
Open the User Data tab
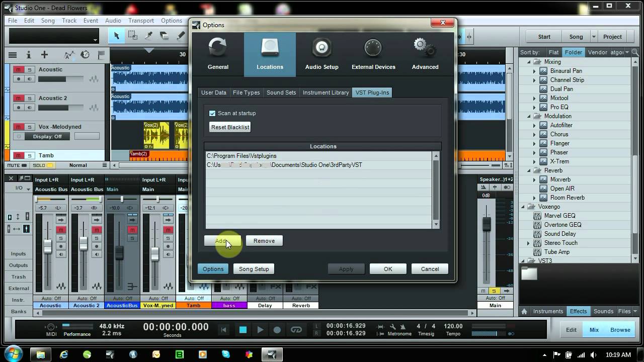(x=214, y=93)
